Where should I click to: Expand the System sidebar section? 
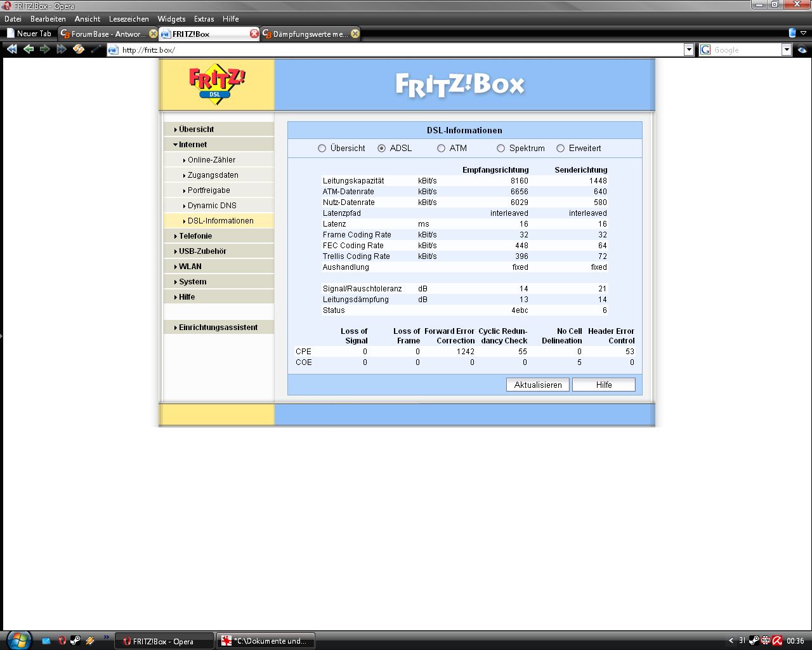click(x=219, y=281)
